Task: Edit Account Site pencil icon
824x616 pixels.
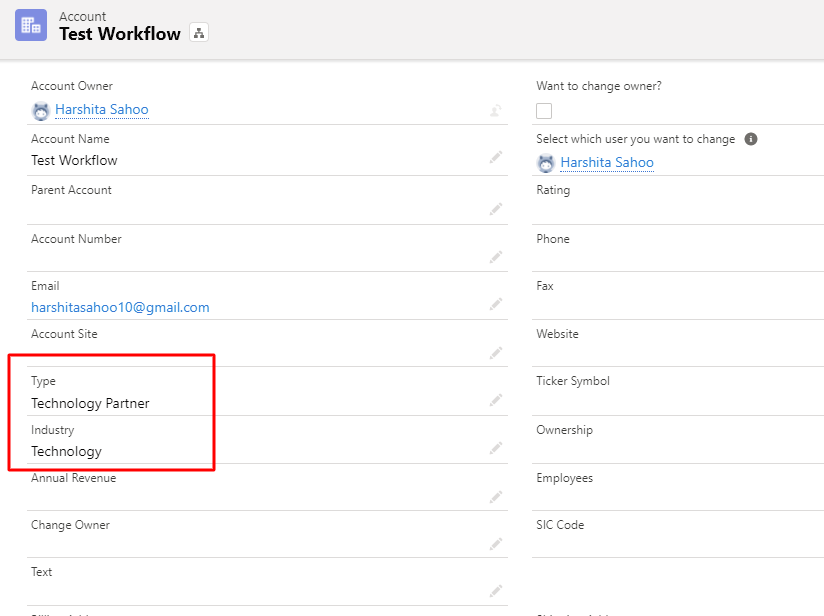Action: [x=496, y=352]
